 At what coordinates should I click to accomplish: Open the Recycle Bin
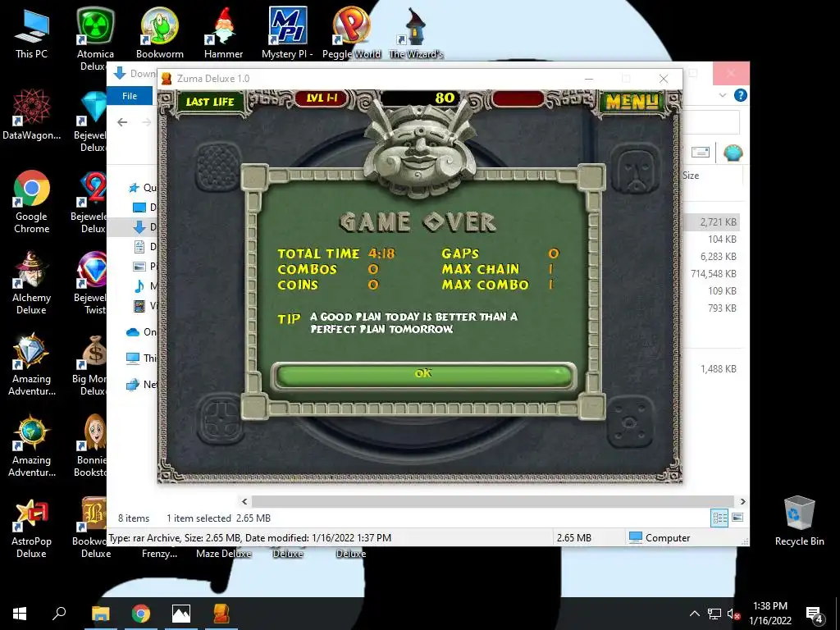[x=799, y=521]
